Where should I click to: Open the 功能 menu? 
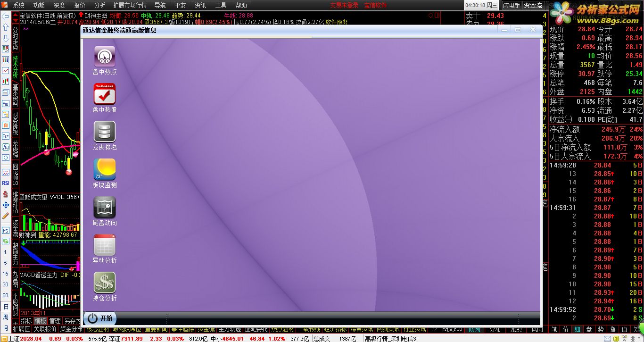[x=39, y=5]
